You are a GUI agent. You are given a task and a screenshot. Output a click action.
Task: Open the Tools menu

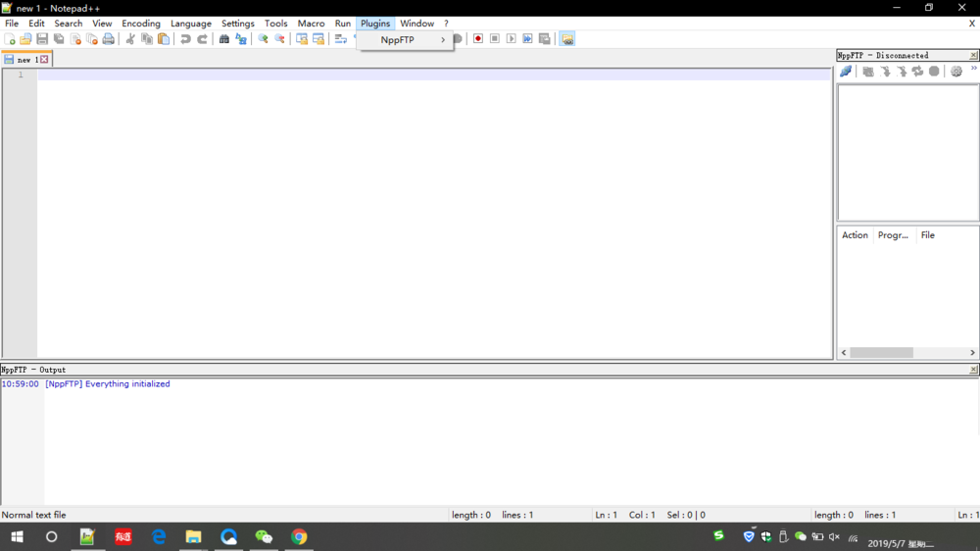coord(275,24)
